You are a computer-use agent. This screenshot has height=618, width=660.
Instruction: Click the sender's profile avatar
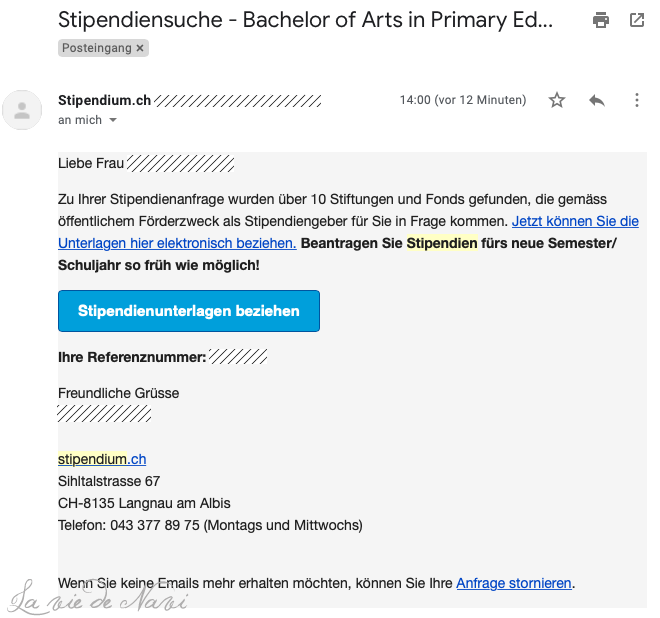(x=22, y=110)
